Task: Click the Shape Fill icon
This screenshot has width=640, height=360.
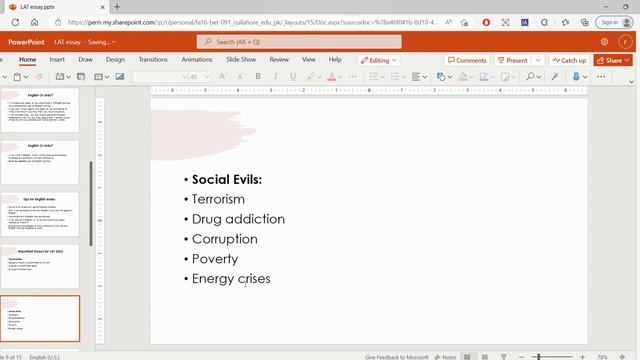Action: [463, 77]
